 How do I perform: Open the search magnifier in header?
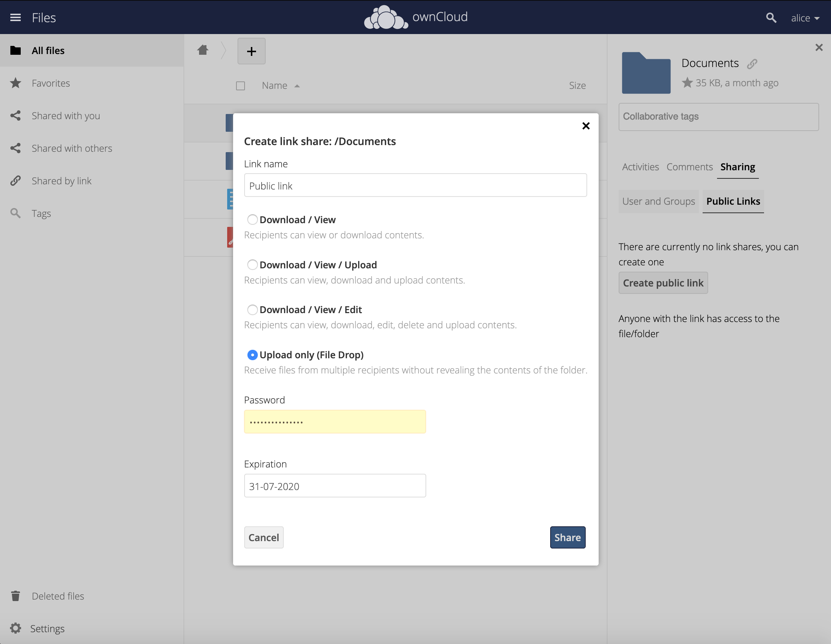(x=771, y=18)
